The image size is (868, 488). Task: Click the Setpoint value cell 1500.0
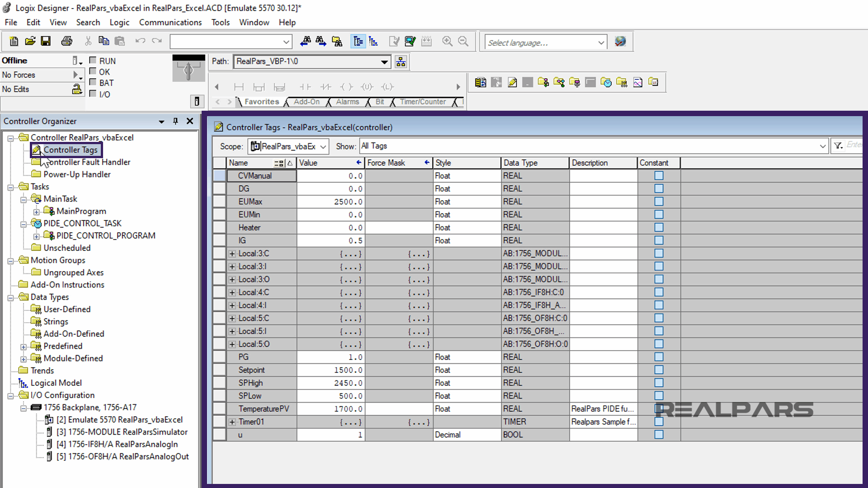point(330,370)
